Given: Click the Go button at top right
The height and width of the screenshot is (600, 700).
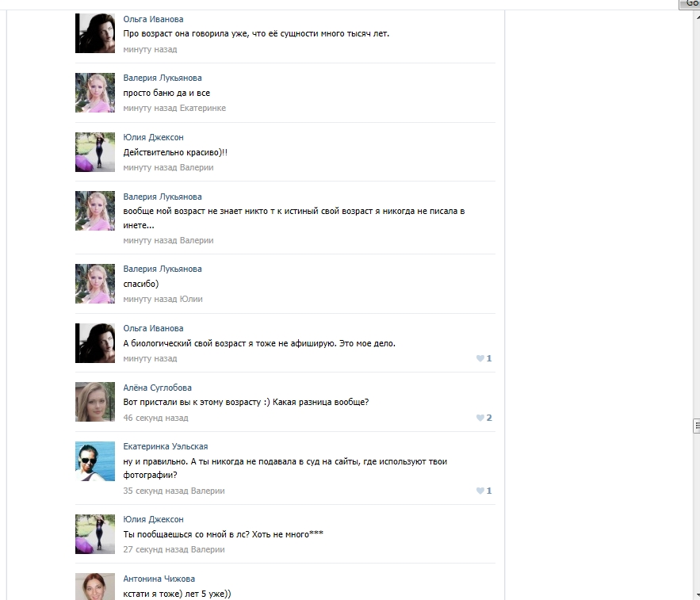Looking at the screenshot, I should (x=690, y=4).
